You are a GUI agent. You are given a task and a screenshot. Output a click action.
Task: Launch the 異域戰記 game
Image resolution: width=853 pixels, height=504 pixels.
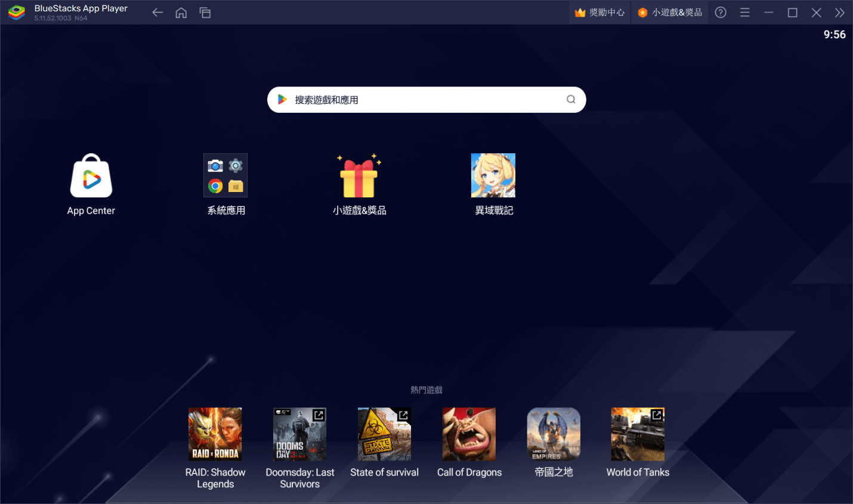pyautogui.click(x=493, y=175)
